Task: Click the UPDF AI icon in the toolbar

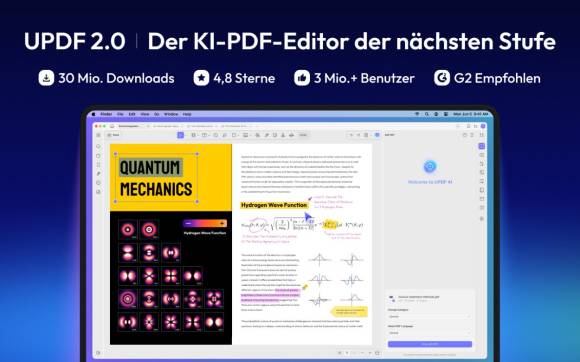Action: tap(377, 135)
